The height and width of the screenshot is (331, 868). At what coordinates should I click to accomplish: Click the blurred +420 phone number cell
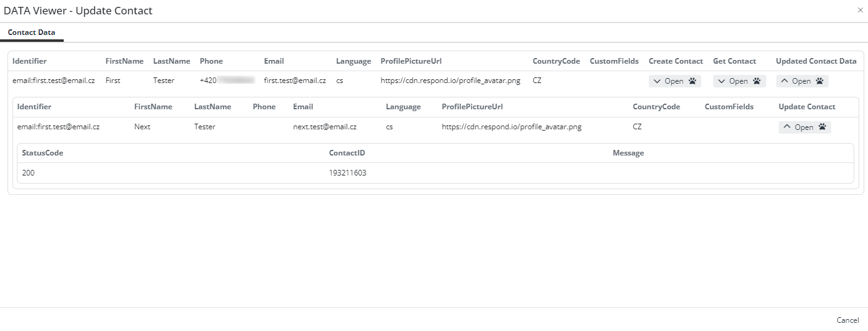227,81
